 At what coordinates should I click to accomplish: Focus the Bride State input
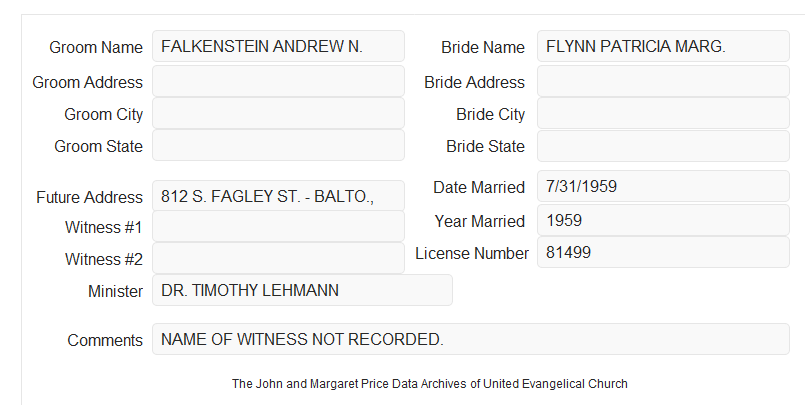click(663, 146)
